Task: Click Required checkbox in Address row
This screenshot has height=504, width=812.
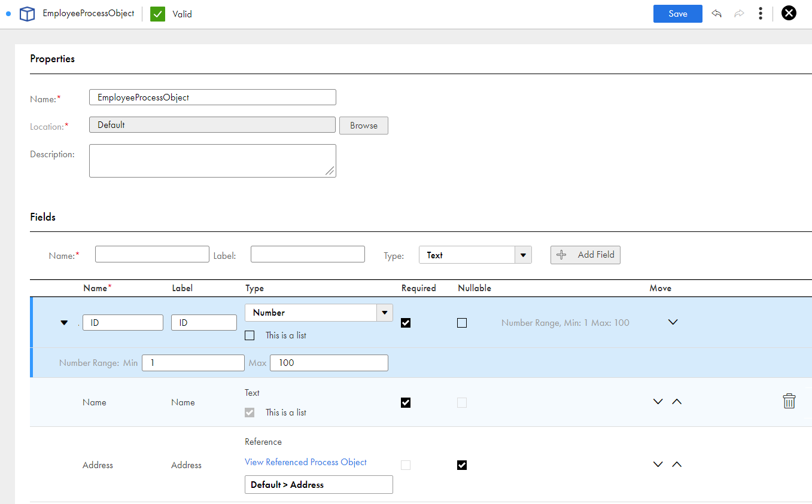Action: [x=406, y=465]
